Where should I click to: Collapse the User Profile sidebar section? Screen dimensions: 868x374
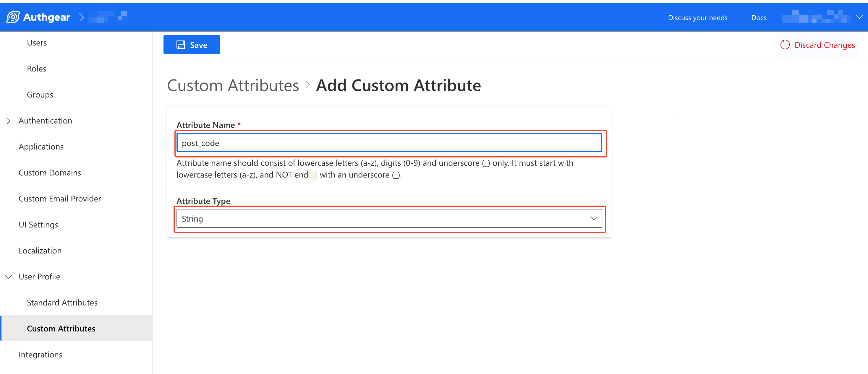pyautogui.click(x=9, y=277)
